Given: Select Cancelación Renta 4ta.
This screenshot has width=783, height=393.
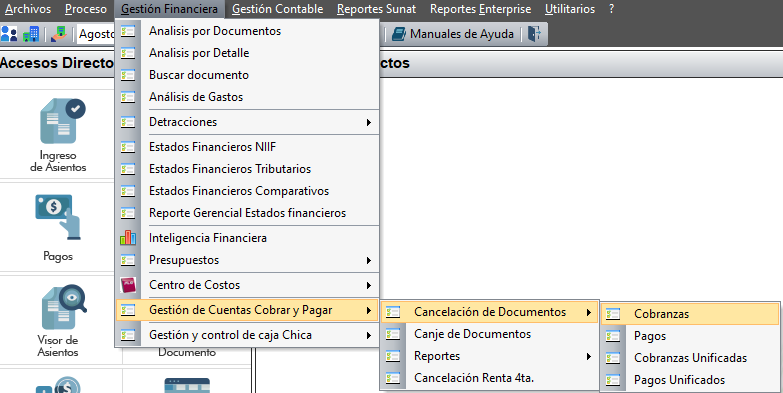Looking at the screenshot, I should pyautogui.click(x=489, y=378).
